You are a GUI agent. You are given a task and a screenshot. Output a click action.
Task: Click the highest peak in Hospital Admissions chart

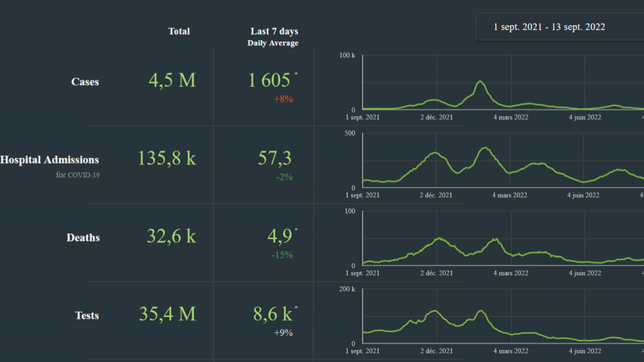[484, 149]
